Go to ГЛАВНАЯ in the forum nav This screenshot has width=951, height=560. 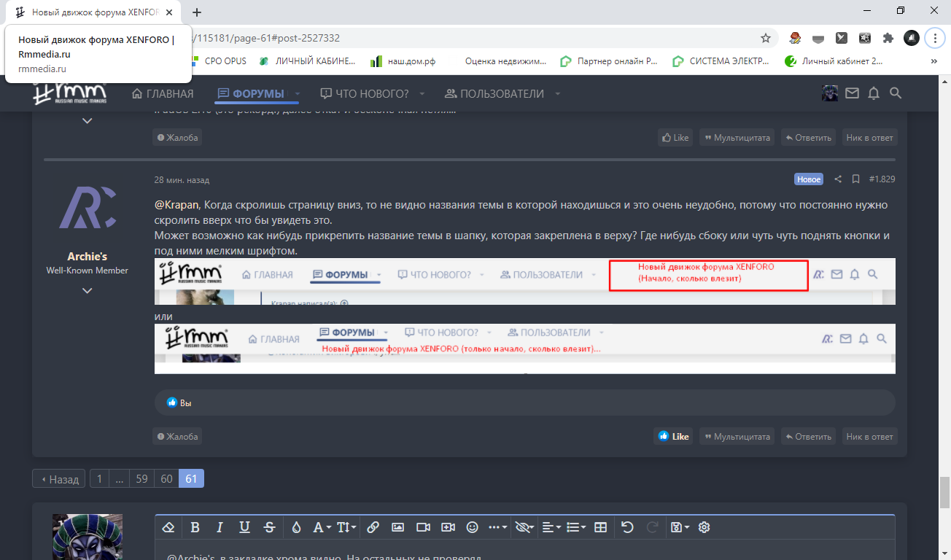pyautogui.click(x=163, y=93)
